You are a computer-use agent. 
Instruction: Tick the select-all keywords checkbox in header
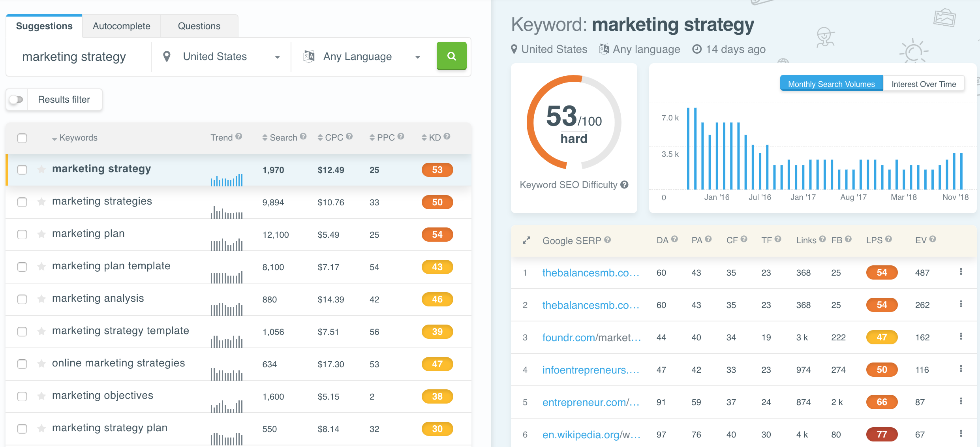pyautogui.click(x=22, y=138)
